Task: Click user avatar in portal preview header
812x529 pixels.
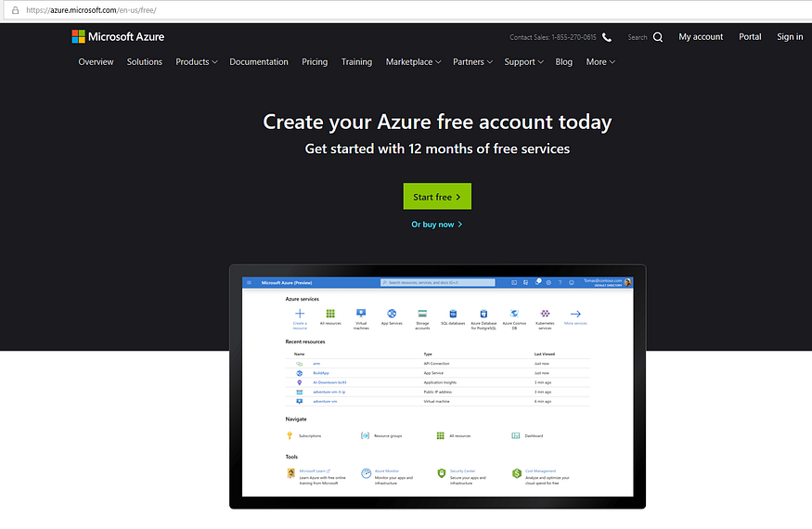Action: 627,282
